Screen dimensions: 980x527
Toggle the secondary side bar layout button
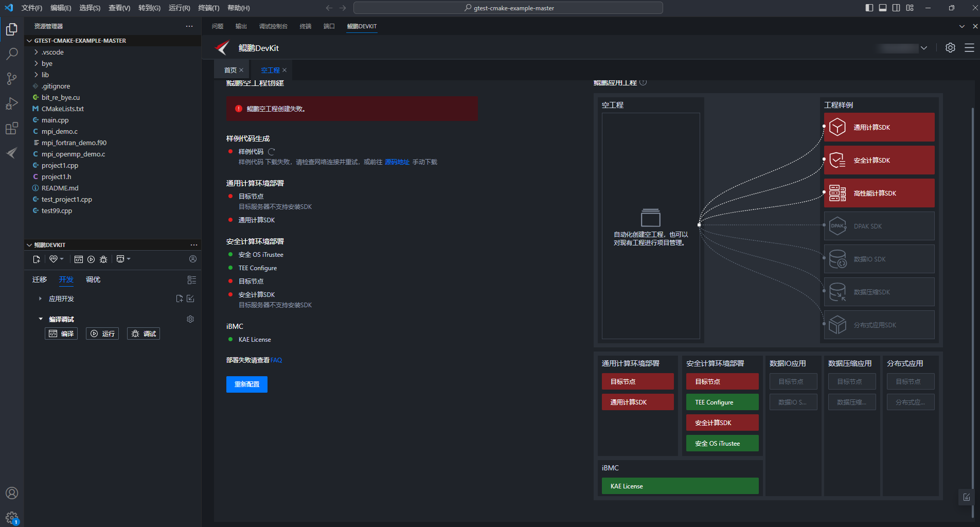tap(896, 8)
